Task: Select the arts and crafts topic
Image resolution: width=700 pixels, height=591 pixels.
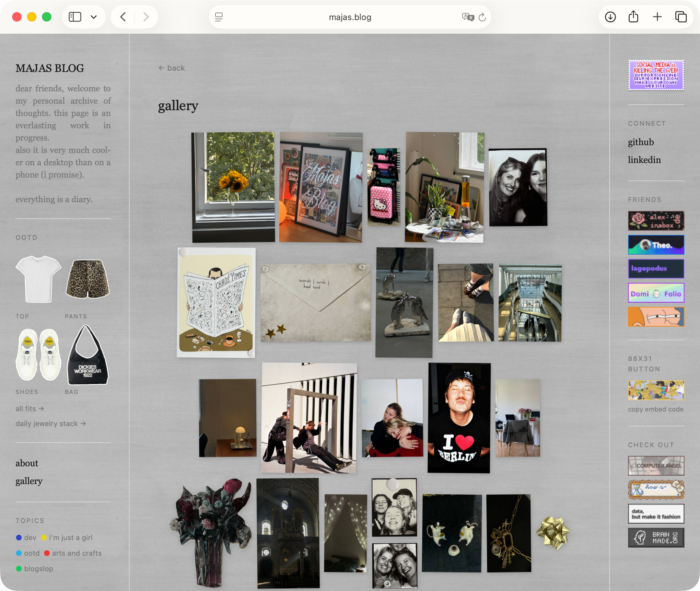Action: 73,553
